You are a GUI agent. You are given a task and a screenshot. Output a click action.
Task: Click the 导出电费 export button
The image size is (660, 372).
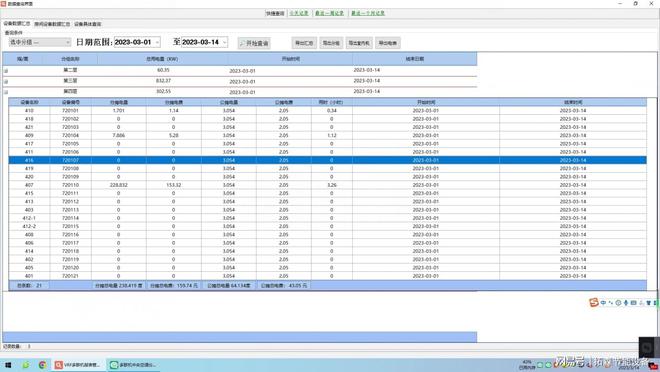point(387,43)
